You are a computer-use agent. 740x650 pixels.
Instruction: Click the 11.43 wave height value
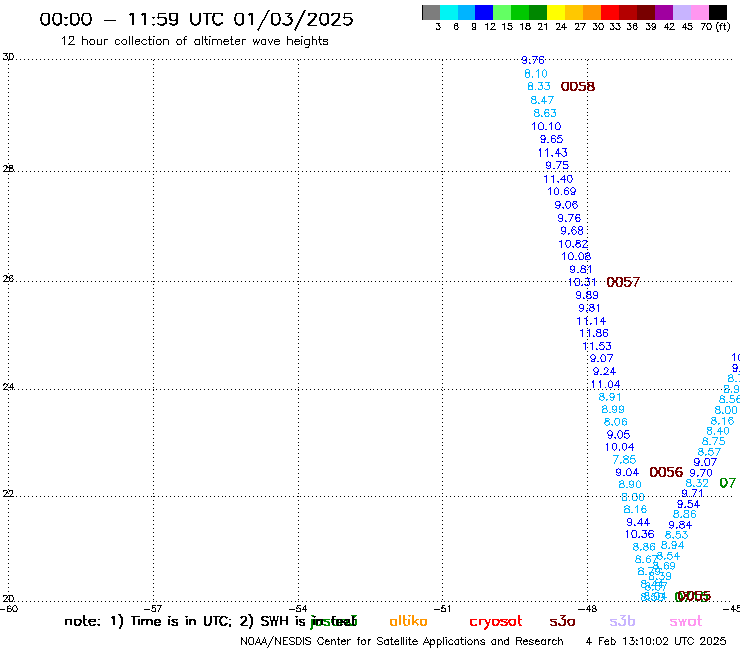pos(552,153)
